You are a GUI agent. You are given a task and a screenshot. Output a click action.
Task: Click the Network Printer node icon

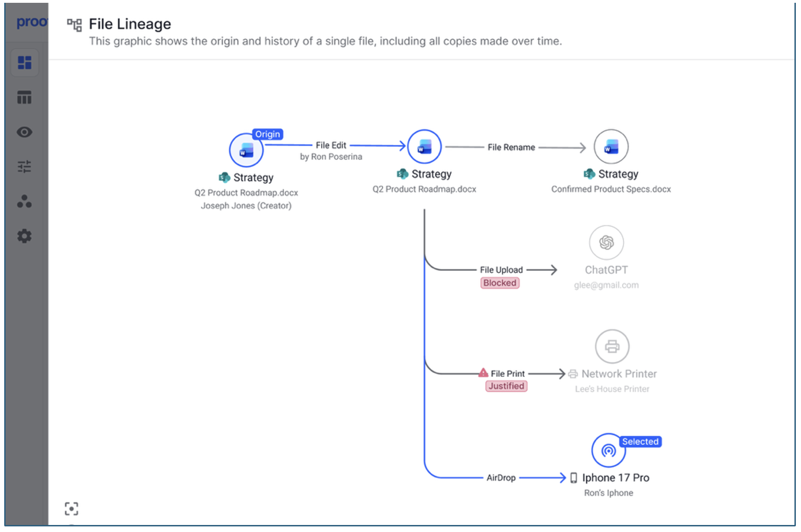point(612,346)
